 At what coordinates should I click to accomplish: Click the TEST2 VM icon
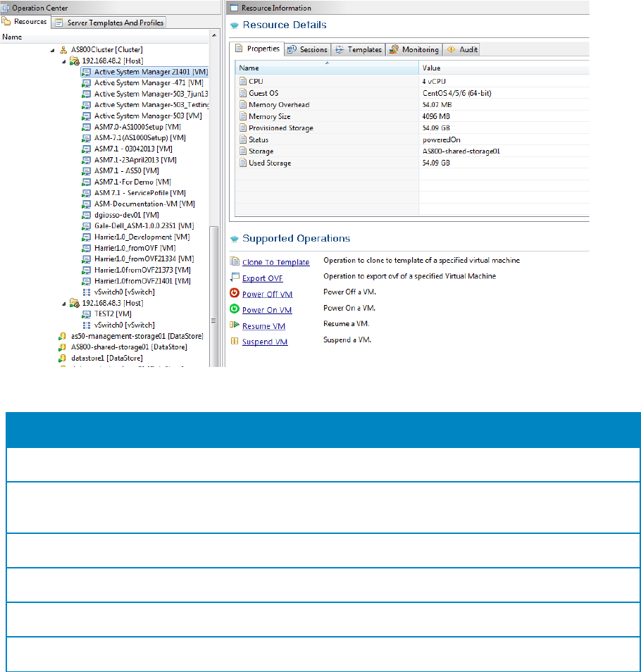(87, 314)
